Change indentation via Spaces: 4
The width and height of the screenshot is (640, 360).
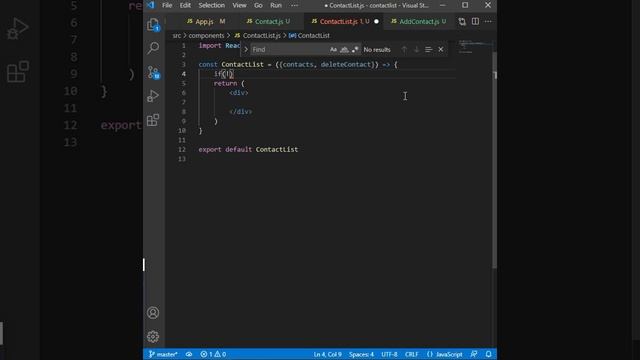click(x=361, y=354)
